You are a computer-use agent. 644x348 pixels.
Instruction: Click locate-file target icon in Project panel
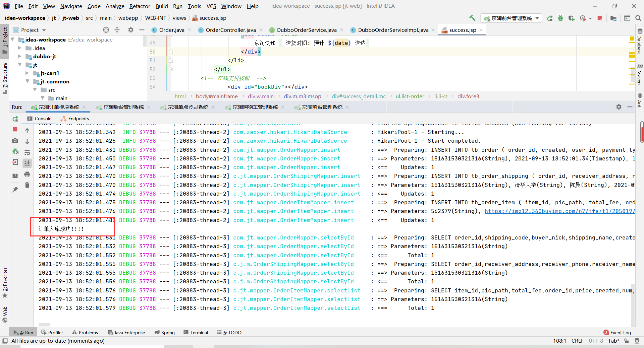coord(106,30)
